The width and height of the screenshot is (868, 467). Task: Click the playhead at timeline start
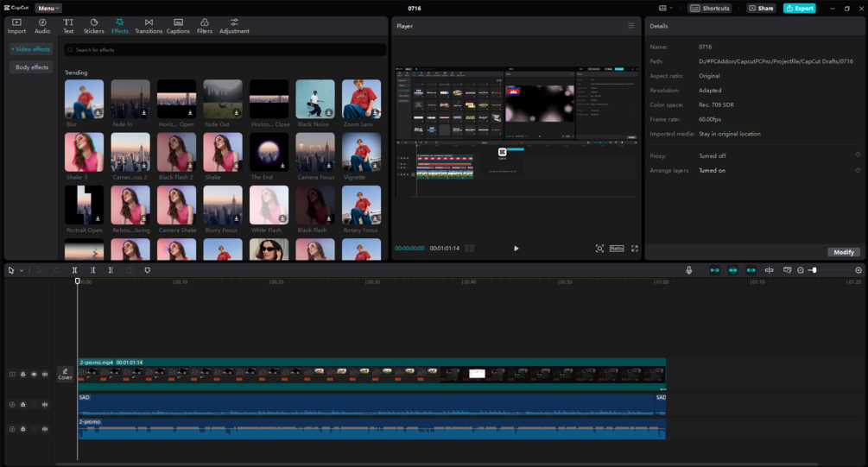coord(78,281)
